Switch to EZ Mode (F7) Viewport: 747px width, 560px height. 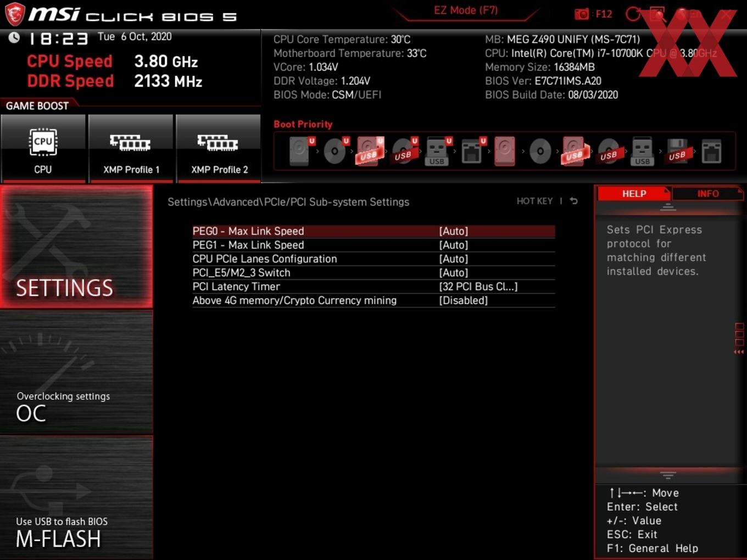tap(466, 10)
